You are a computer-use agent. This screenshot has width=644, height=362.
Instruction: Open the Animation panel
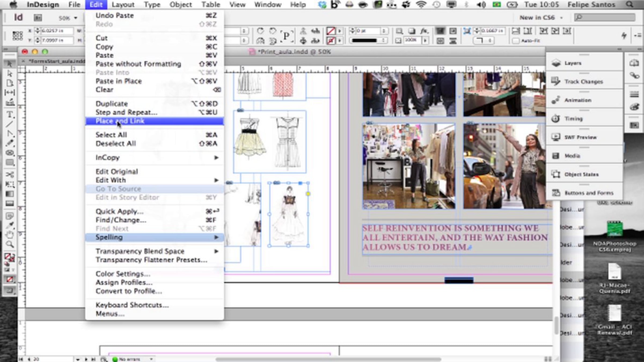tap(577, 100)
